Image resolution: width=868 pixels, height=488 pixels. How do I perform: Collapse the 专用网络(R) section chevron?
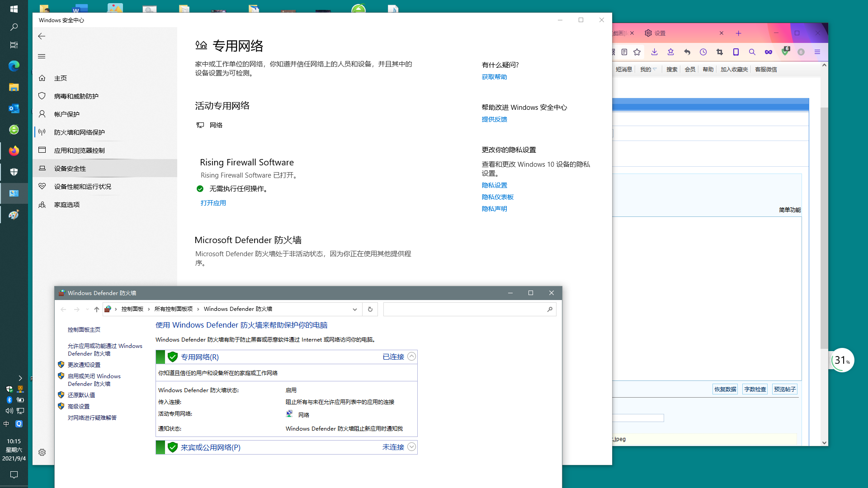(411, 357)
